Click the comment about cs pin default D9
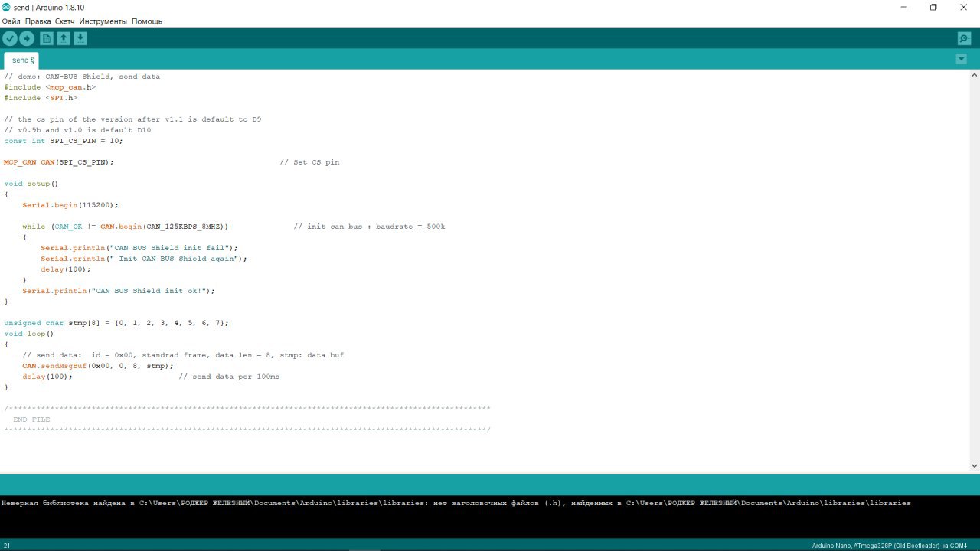Image resolution: width=980 pixels, height=551 pixels. [132, 119]
